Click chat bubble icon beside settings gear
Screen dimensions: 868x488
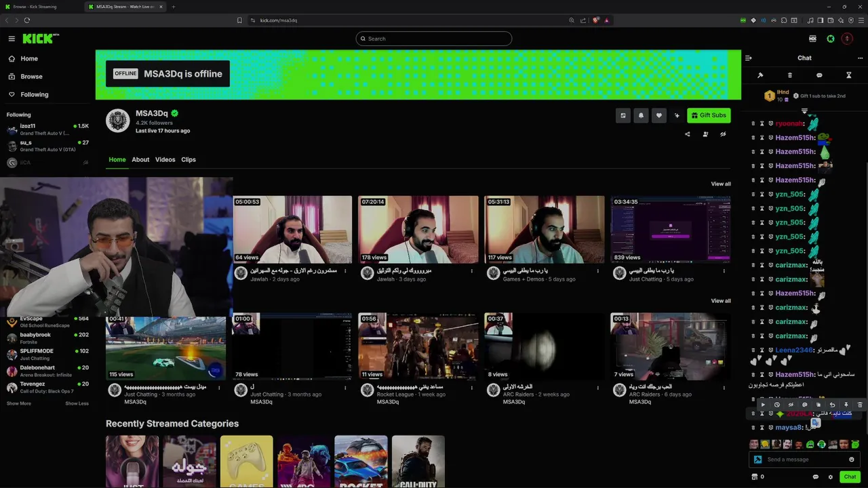[816, 477]
